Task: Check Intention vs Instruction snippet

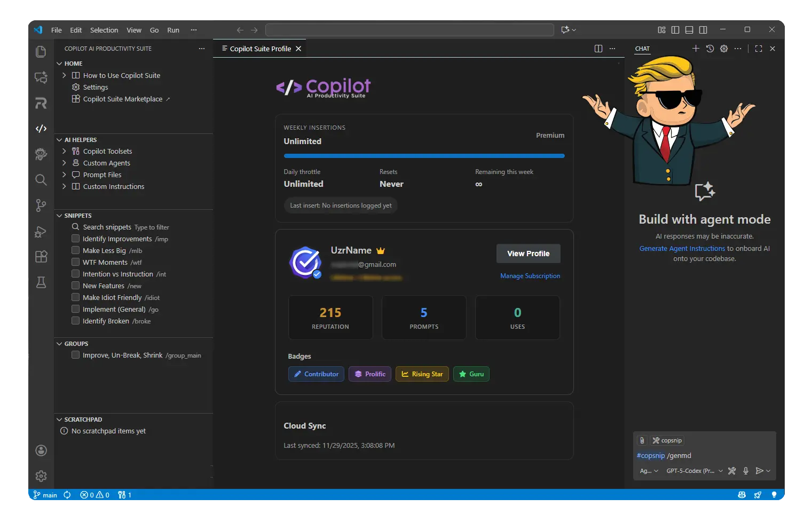Action: pos(76,274)
